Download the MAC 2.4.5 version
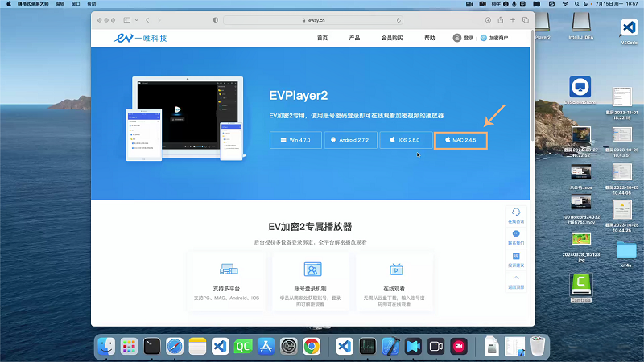Screen dimensions: 644x362 pos(460,140)
